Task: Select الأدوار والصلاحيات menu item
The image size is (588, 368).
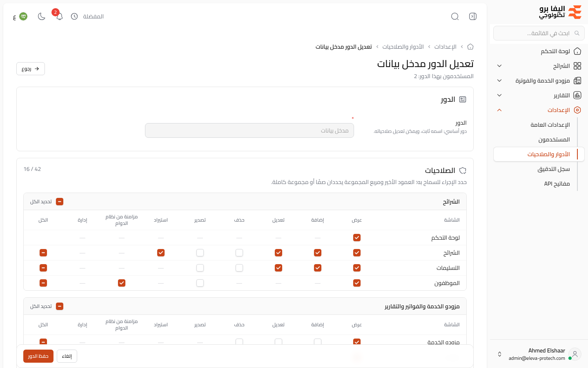Action: coord(539,154)
